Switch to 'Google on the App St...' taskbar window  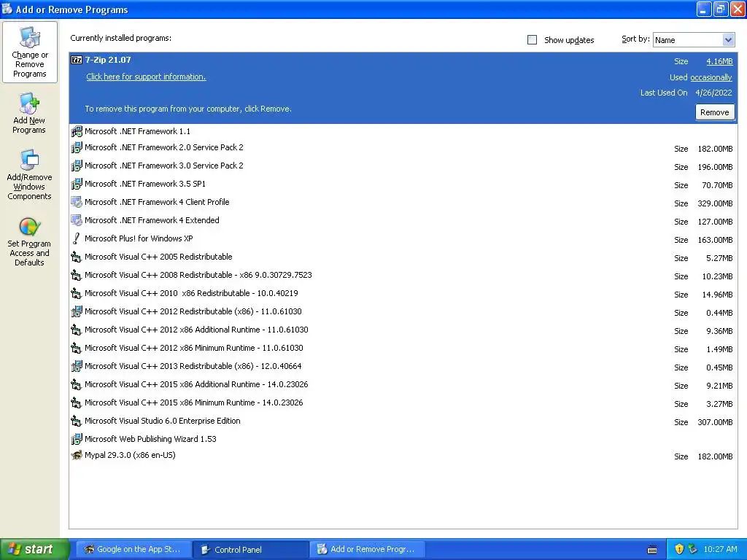134,550
